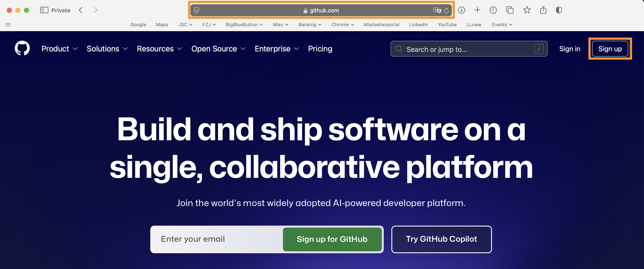The width and height of the screenshot is (644, 269).
Task: Open the history clock icon
Action: 493,10
